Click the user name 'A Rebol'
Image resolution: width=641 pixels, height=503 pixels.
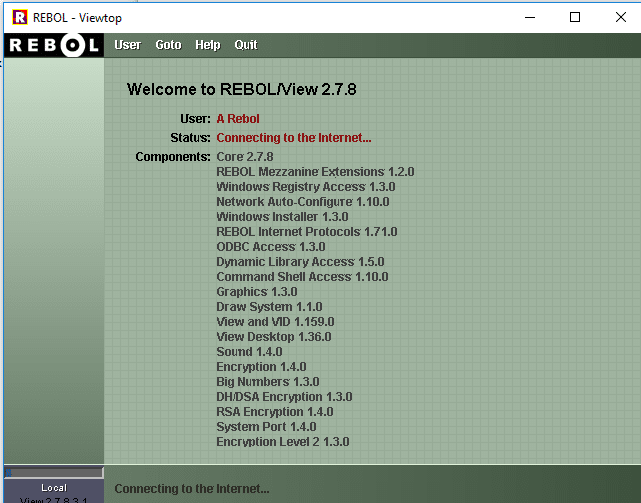point(238,119)
